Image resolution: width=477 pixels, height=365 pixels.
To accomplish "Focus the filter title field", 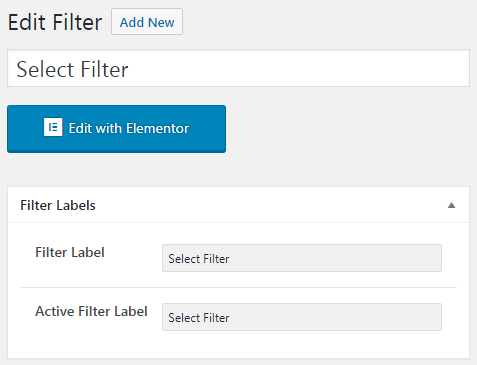I will coord(238,68).
